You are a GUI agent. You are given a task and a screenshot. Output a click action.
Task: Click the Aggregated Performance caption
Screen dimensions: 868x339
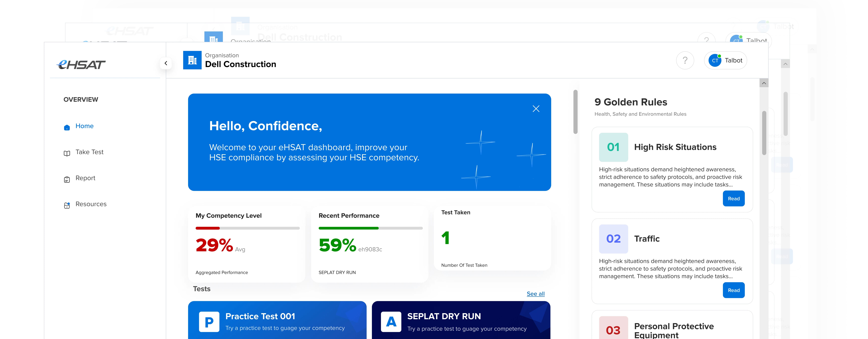click(x=221, y=273)
